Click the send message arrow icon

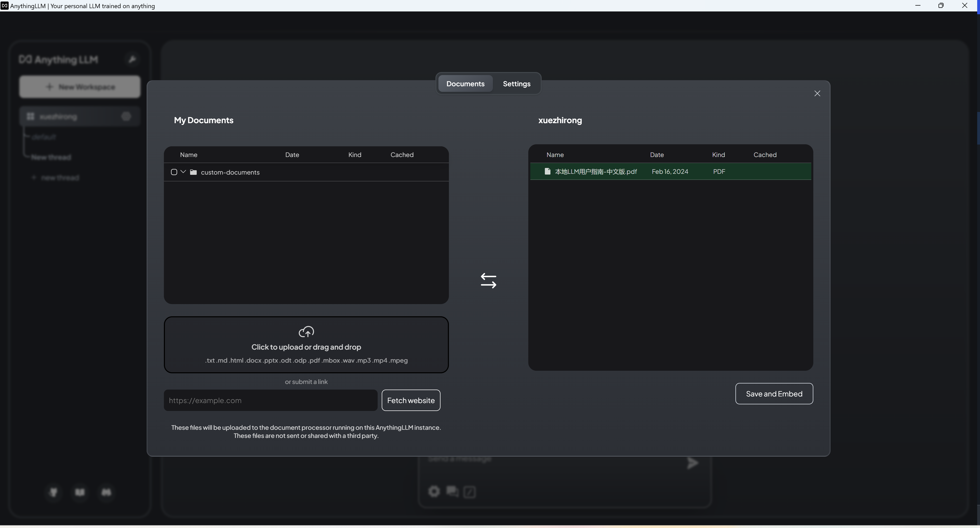[692, 463]
